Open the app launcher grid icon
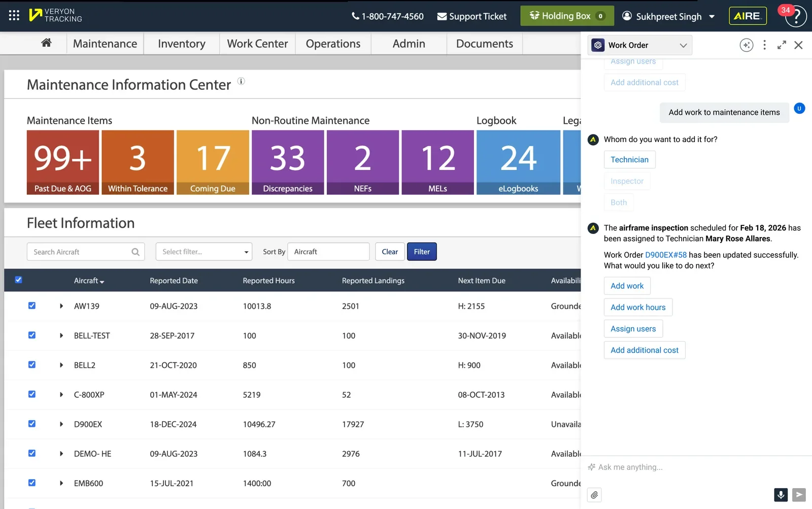812x509 pixels. (x=14, y=16)
